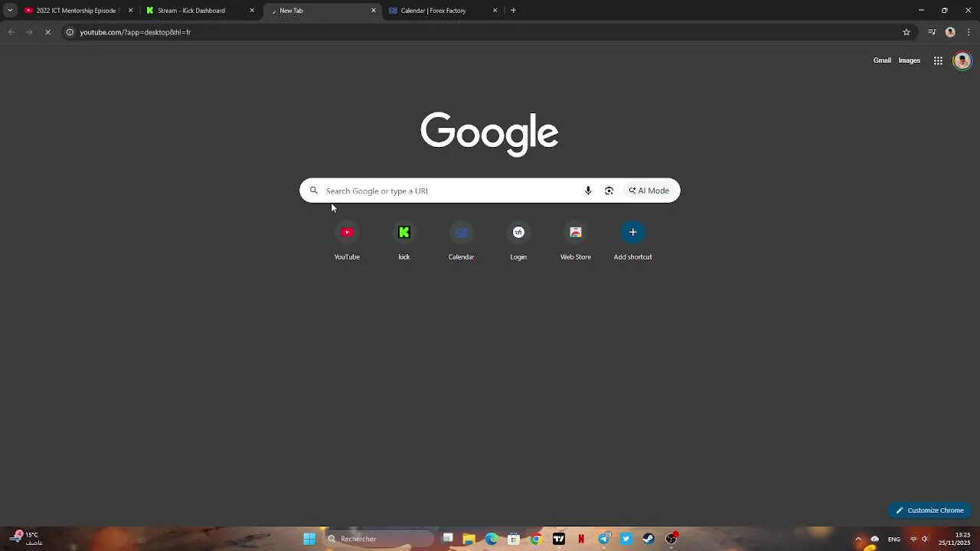Open the Google apps grid
Image resolution: width=980 pixels, height=551 pixels.
click(x=938, y=60)
